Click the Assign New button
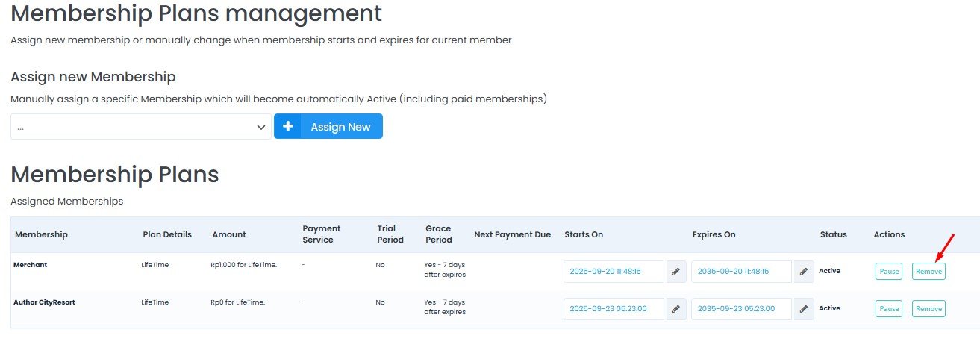The height and width of the screenshot is (362, 980). point(328,127)
